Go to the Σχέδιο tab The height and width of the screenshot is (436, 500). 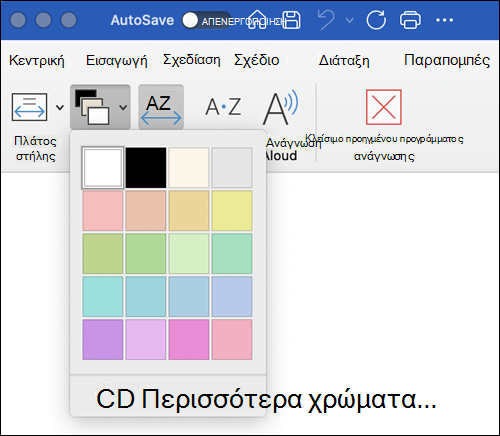click(x=257, y=60)
